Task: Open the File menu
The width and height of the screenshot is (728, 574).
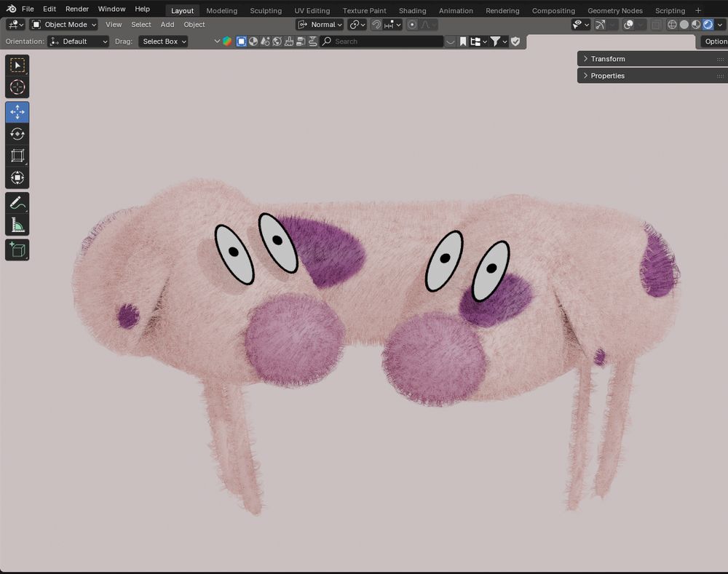Action: [28, 9]
